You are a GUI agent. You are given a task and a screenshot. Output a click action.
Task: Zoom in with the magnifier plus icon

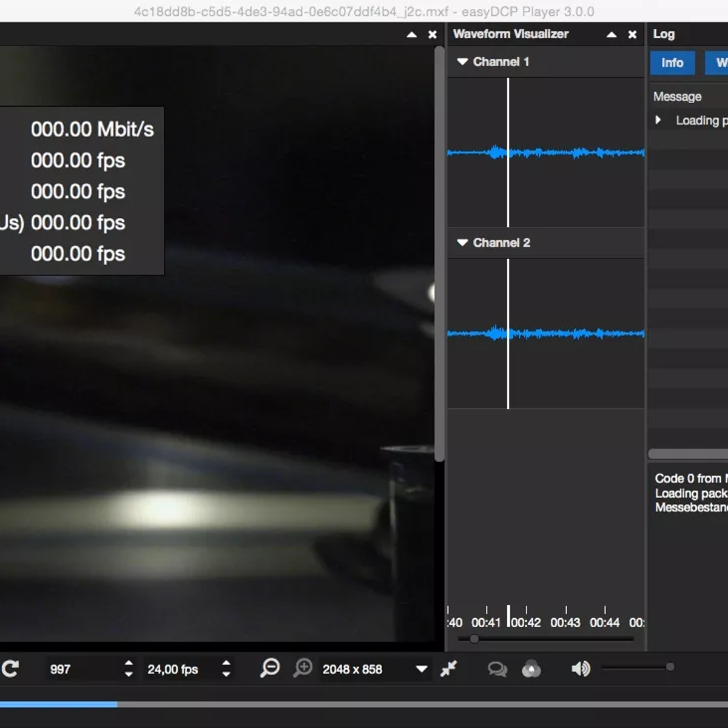click(x=303, y=669)
